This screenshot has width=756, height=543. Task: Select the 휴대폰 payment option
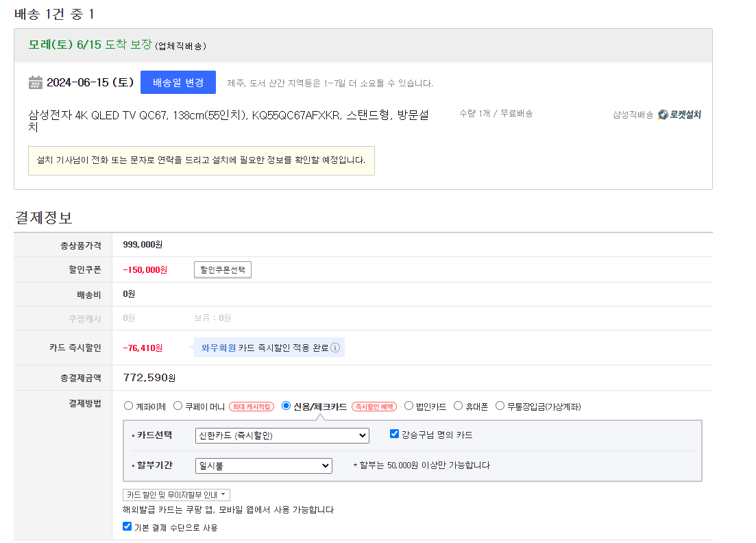point(459,406)
